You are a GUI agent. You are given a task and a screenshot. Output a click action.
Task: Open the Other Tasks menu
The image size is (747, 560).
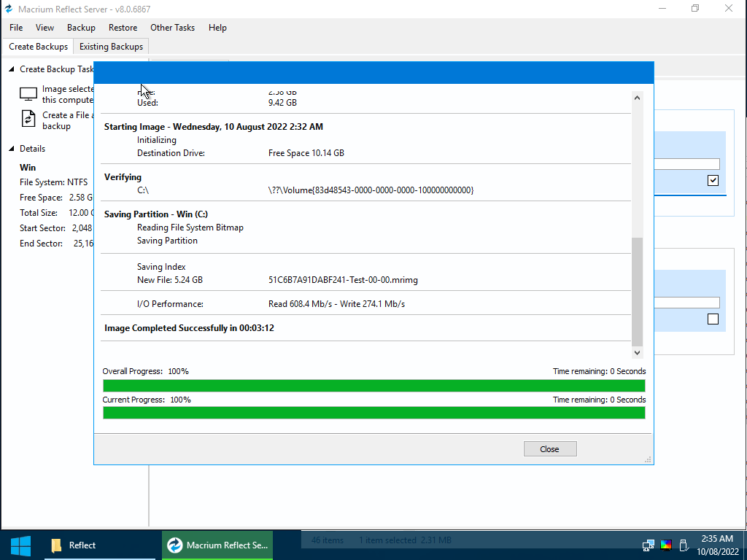point(172,28)
